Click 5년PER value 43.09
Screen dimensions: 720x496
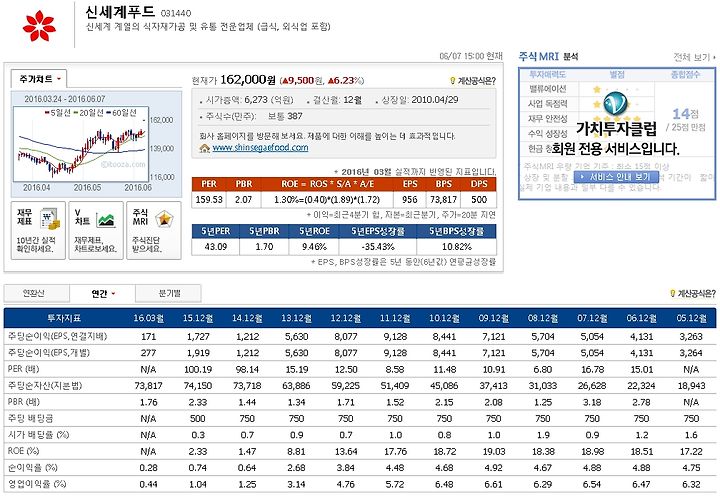pyautogui.click(x=216, y=247)
